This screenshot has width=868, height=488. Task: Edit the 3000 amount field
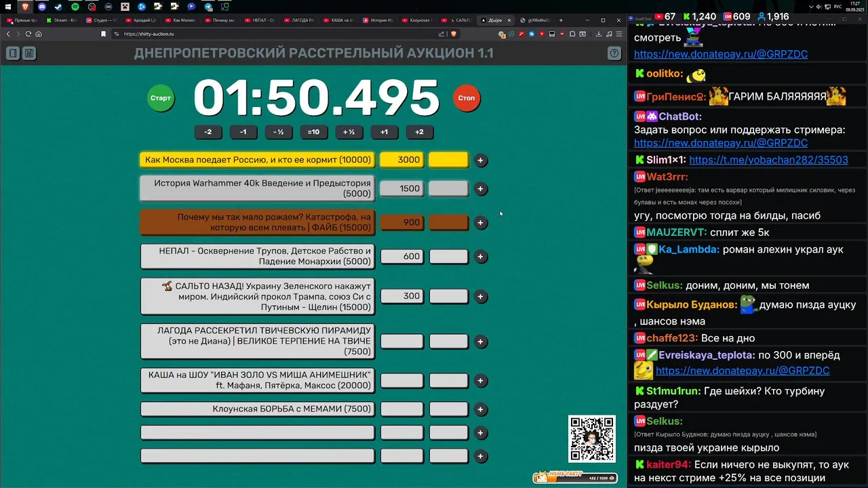(401, 160)
